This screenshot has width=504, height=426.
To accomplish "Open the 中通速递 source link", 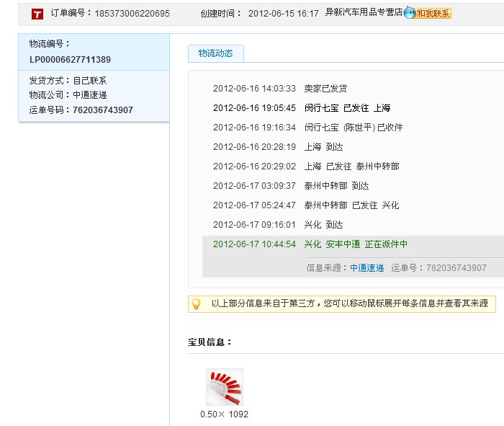I will (366, 267).
